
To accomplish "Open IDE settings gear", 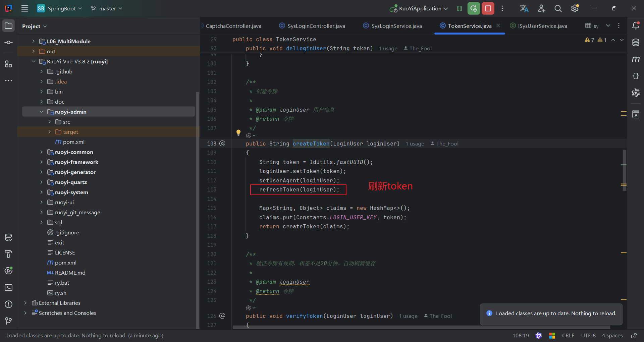I will coord(575,8).
